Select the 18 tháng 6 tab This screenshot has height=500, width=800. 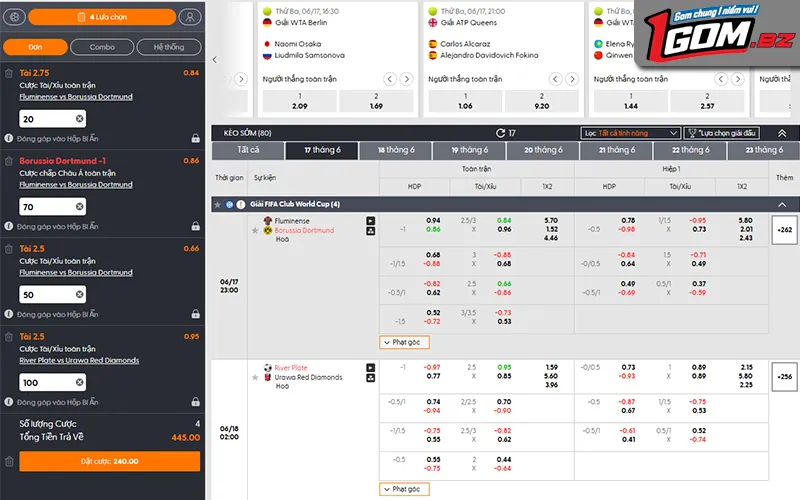click(396, 150)
